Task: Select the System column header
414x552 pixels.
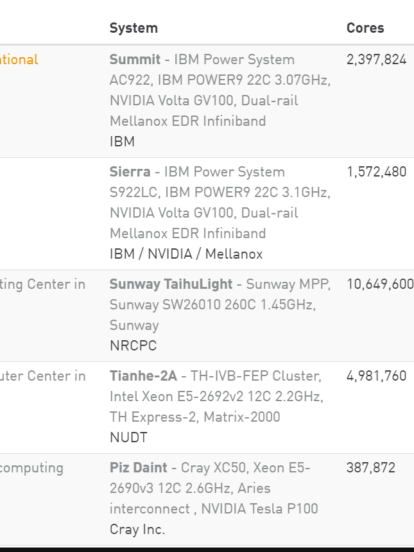Action: [x=133, y=28]
